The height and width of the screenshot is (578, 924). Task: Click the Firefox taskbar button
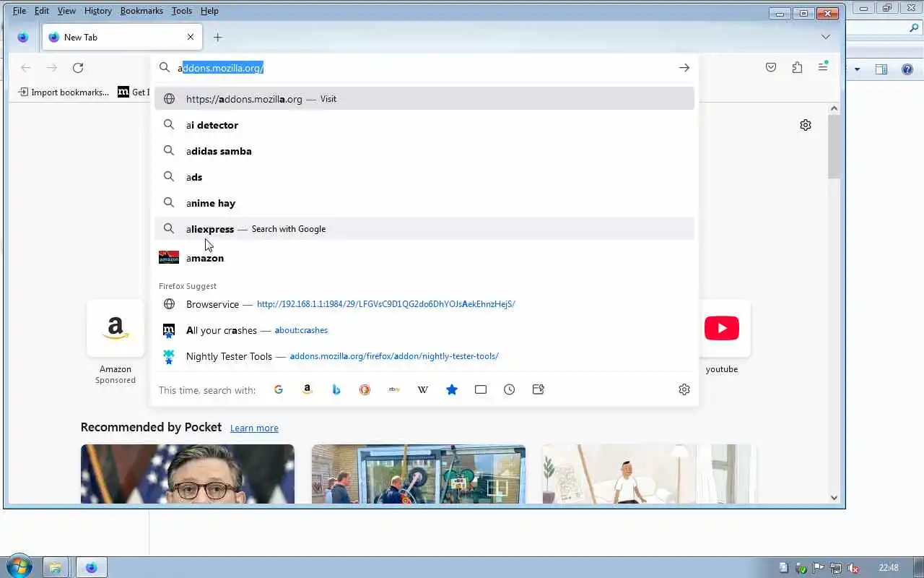coord(92,567)
